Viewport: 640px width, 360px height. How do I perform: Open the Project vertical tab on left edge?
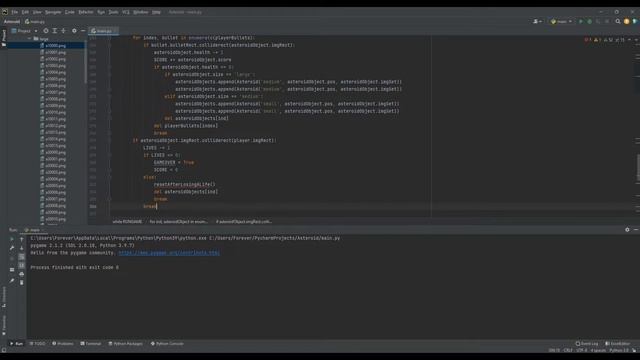(4, 37)
